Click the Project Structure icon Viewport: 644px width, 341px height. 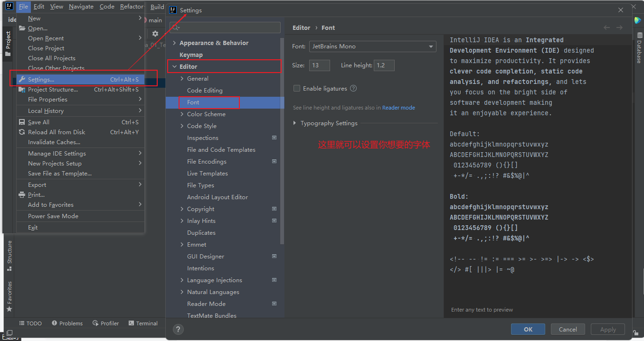(x=22, y=89)
